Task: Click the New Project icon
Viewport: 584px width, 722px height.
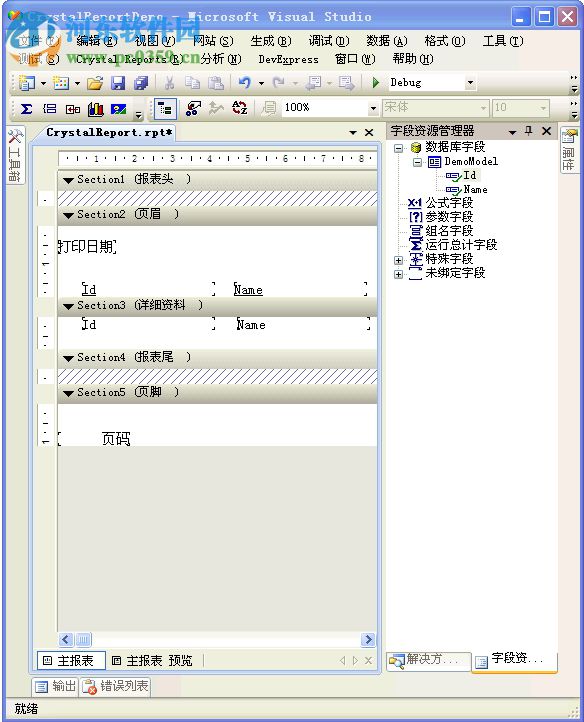Action: pyautogui.click(x=27, y=83)
